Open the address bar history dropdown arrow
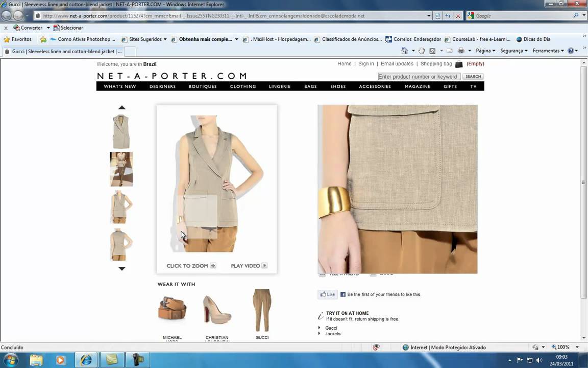Viewport: 588px width, 368px height. coord(429,16)
